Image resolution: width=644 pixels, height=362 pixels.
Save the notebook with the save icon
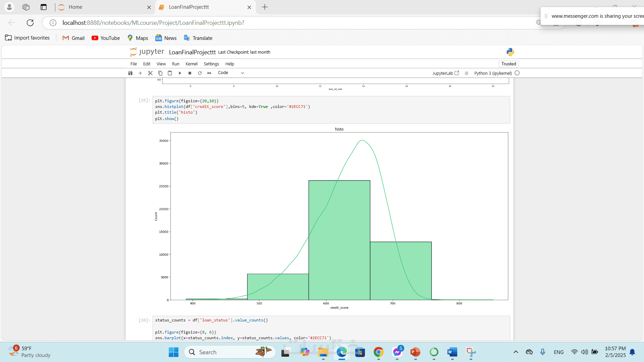point(130,73)
